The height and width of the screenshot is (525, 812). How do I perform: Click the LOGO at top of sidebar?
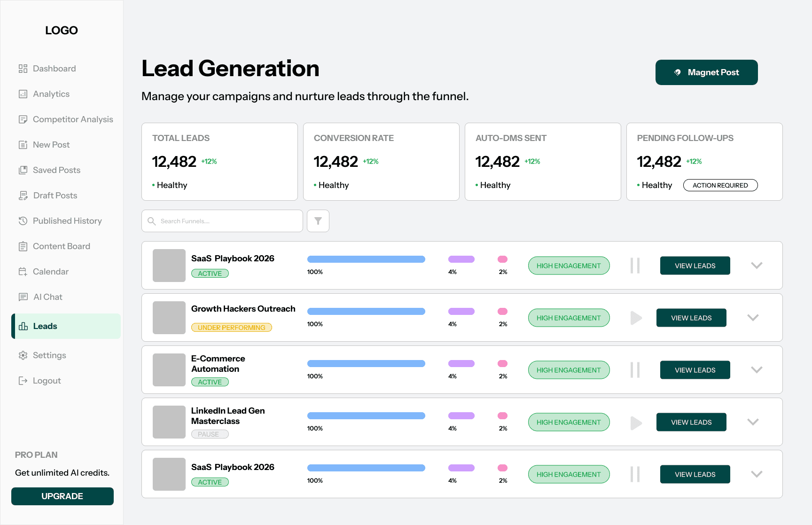pyautogui.click(x=62, y=31)
